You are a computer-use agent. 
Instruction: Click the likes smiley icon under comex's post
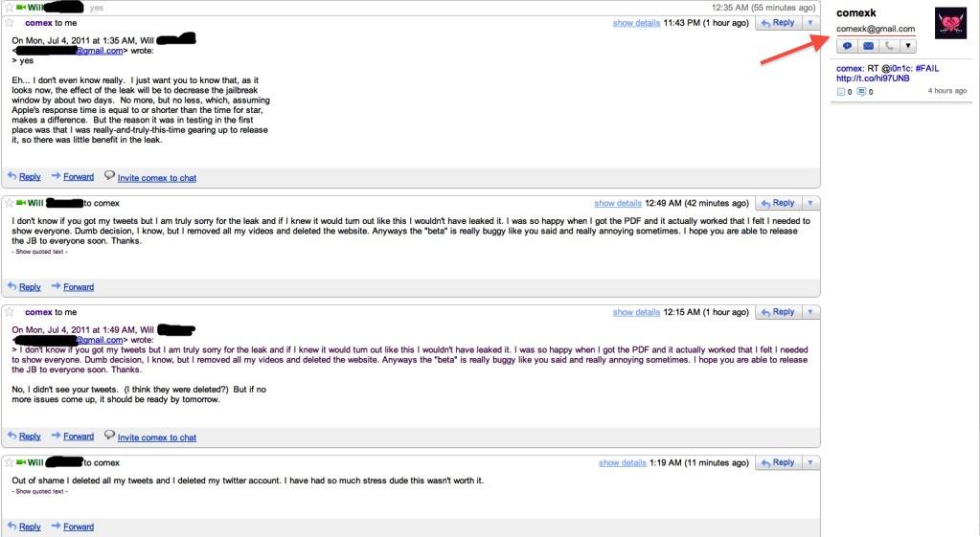pyautogui.click(x=841, y=92)
